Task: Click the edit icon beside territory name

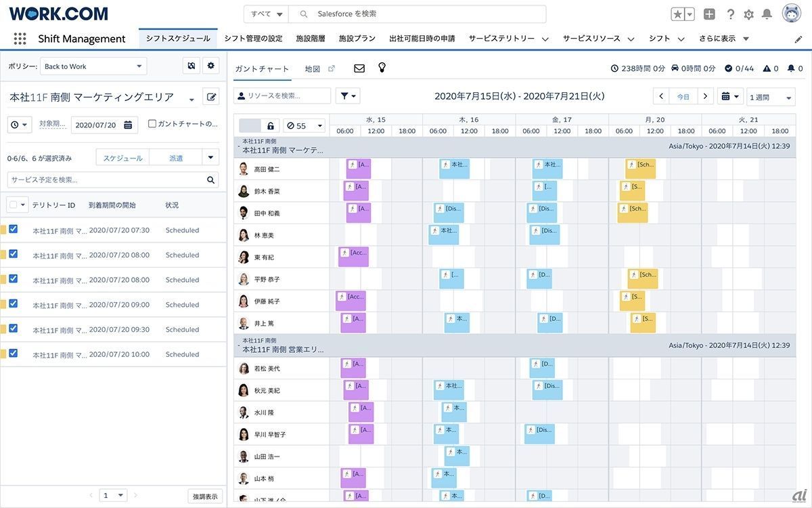Action: click(x=211, y=97)
